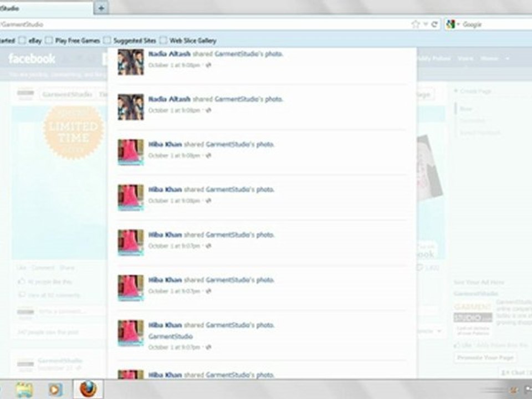Click the Web Slice Gallery bookmark icon
The image size is (532, 399).
[163, 40]
